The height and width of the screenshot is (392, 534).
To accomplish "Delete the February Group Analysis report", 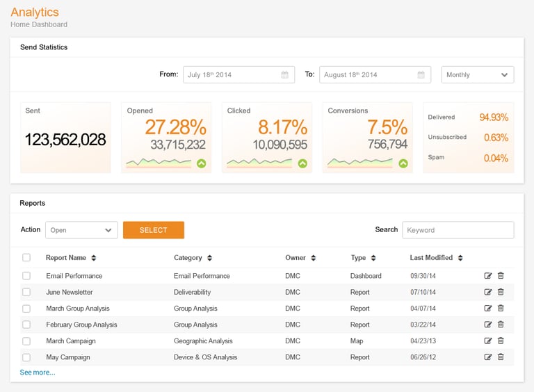I will click(x=501, y=325).
